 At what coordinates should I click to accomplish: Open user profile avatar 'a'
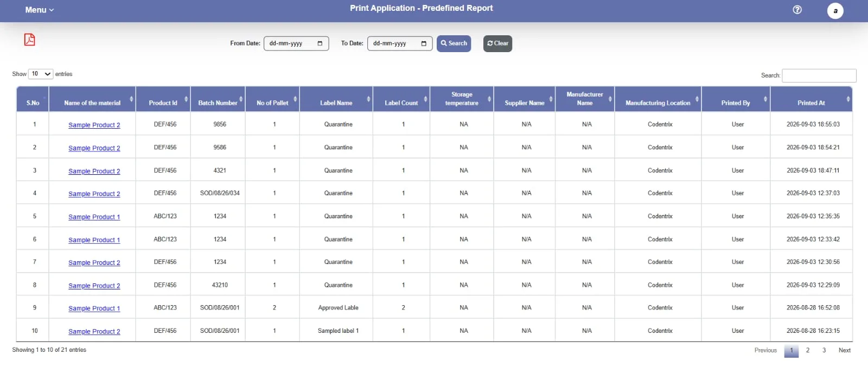point(835,10)
